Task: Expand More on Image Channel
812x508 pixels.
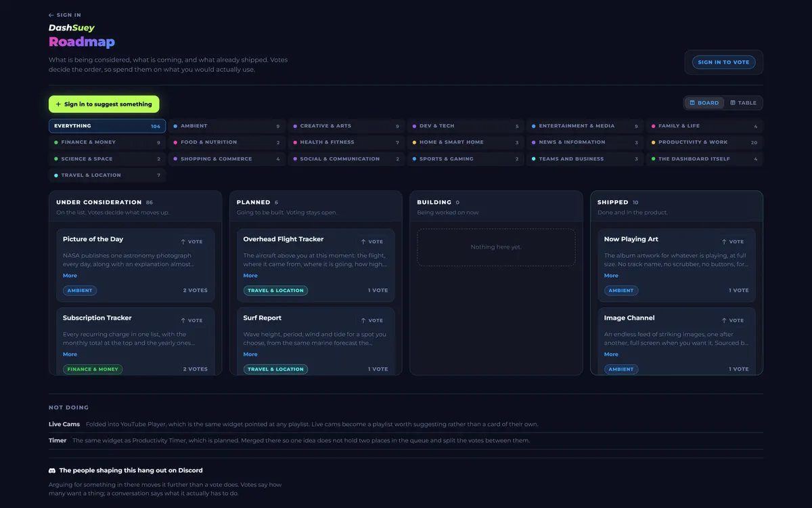Action: pyautogui.click(x=611, y=354)
